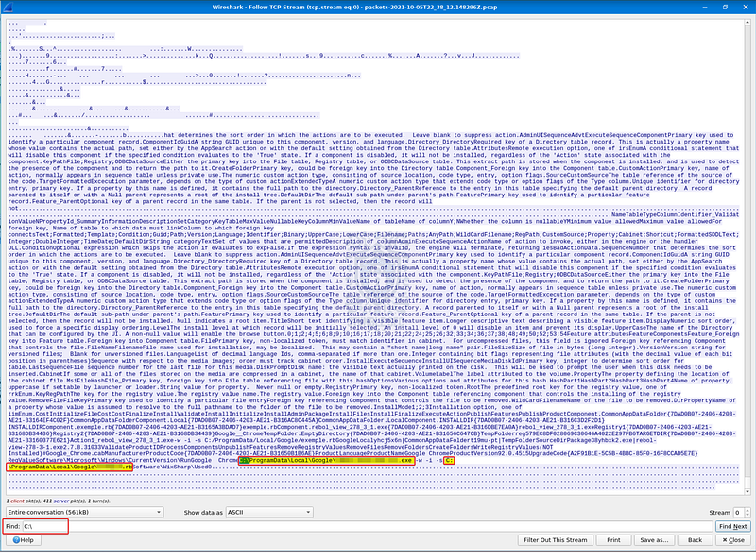Click the Back button
The image size is (756, 560).
695,540
